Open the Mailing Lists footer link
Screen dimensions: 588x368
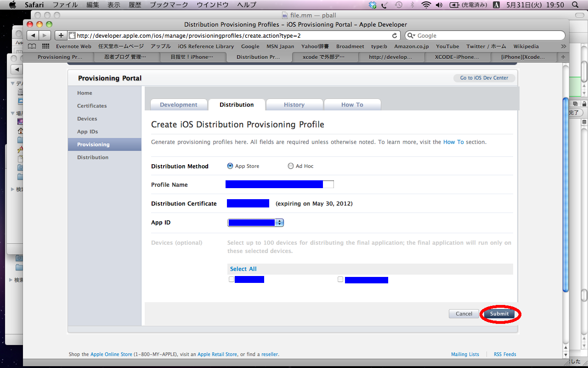click(x=465, y=355)
